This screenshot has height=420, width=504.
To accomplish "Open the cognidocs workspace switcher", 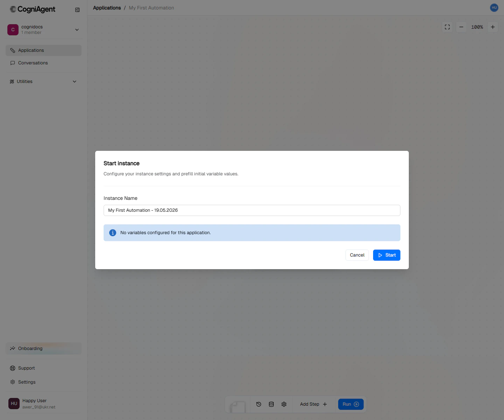I will [43, 30].
